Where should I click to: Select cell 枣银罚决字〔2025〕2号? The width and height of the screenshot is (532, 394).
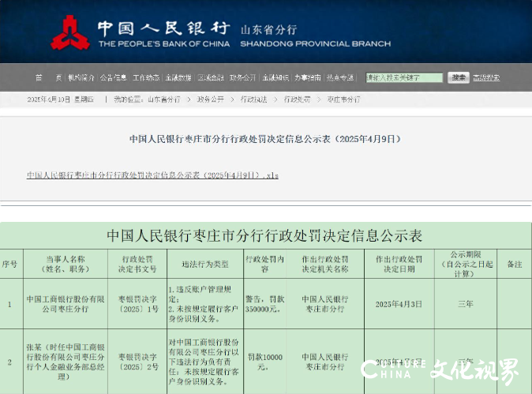[x=137, y=362]
